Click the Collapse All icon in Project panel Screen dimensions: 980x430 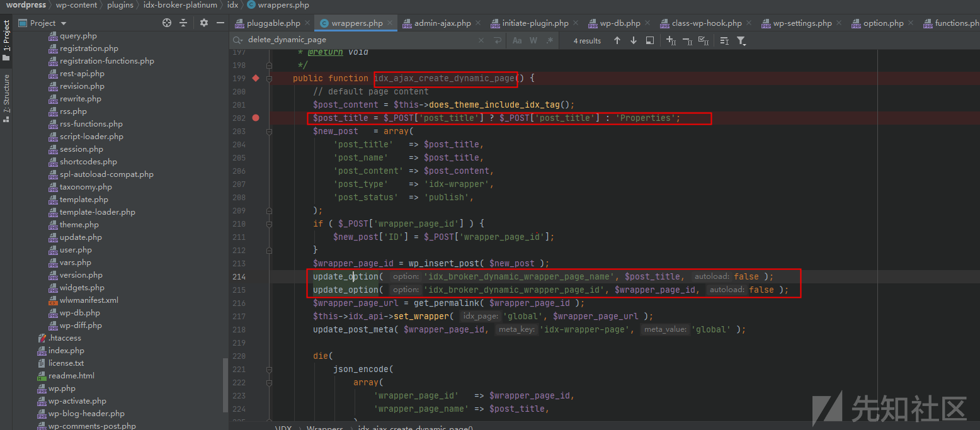(183, 23)
